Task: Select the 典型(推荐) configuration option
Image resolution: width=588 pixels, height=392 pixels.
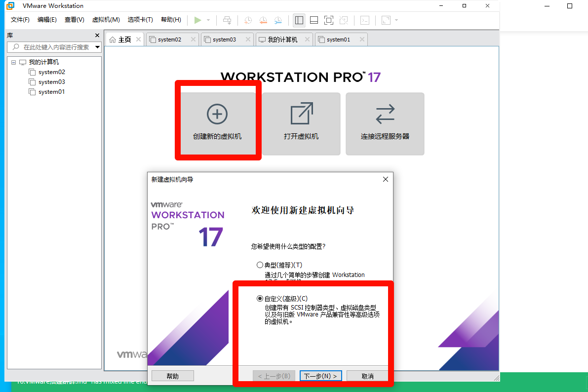Action: click(x=260, y=265)
